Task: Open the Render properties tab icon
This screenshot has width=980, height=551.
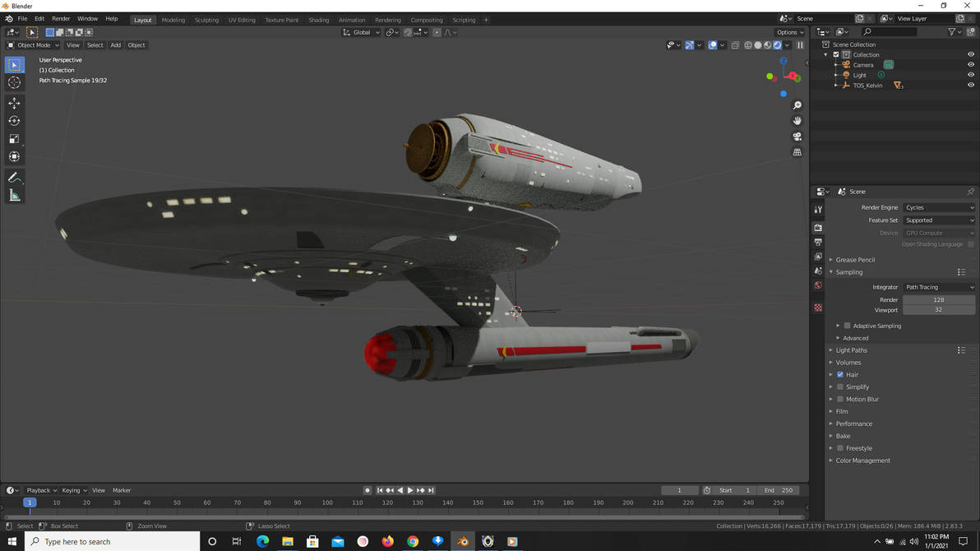Action: pyautogui.click(x=818, y=228)
